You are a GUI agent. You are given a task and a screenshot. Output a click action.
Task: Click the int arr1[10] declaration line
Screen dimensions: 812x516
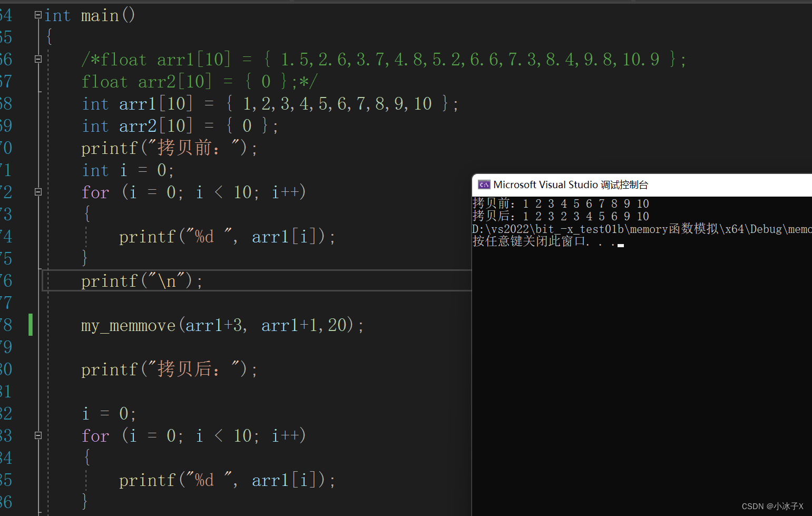[270, 104]
